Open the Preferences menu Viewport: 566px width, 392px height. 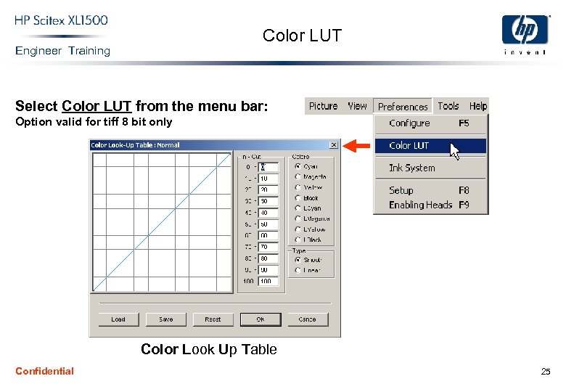tap(403, 107)
